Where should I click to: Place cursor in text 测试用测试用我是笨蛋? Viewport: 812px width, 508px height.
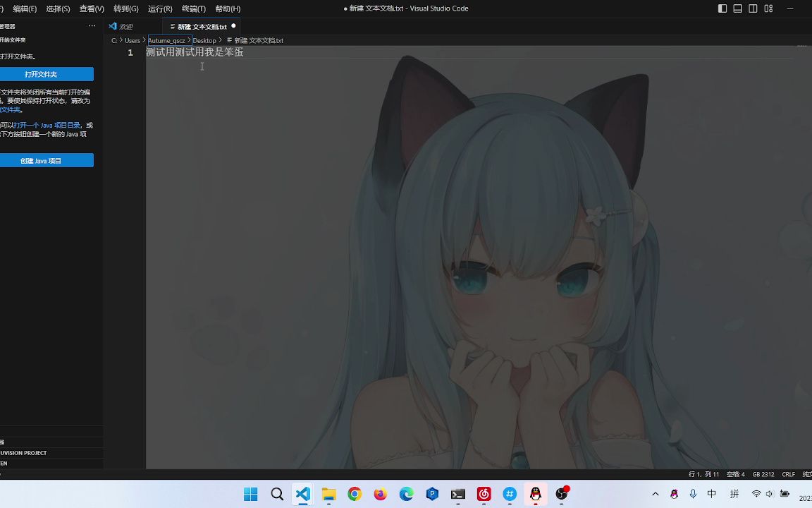click(195, 52)
